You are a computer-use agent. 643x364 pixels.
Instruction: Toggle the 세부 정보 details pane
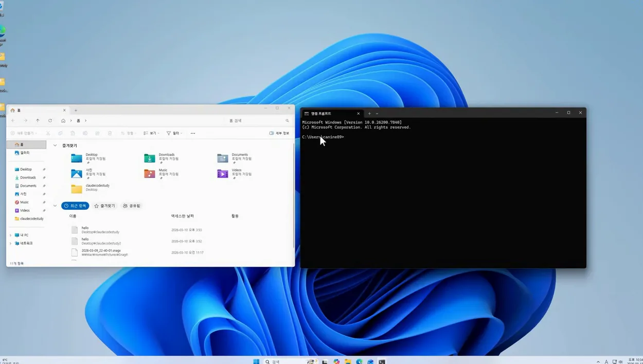pos(279,133)
